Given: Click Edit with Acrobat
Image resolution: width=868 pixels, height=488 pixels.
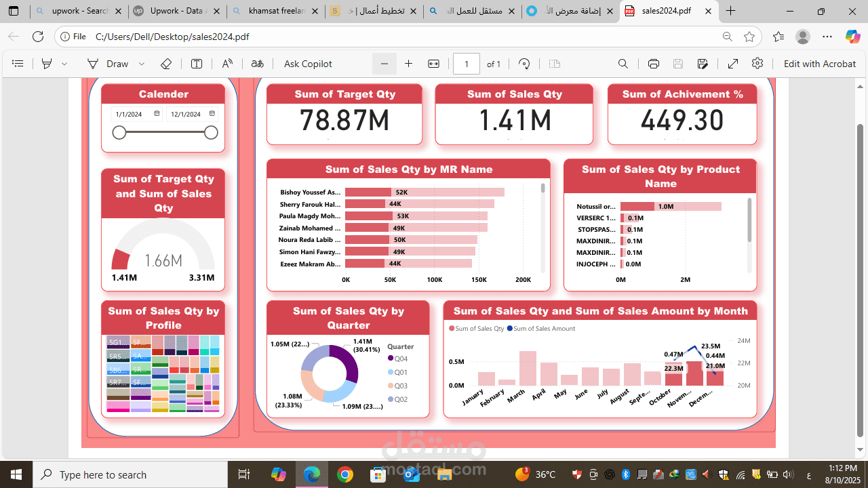Looking at the screenshot, I should click(x=820, y=64).
